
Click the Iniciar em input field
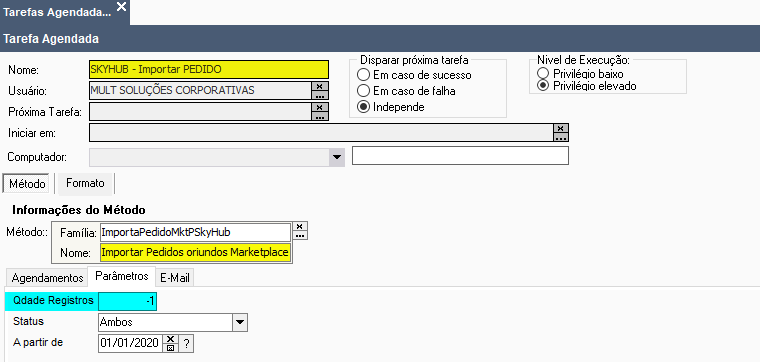coord(321,132)
